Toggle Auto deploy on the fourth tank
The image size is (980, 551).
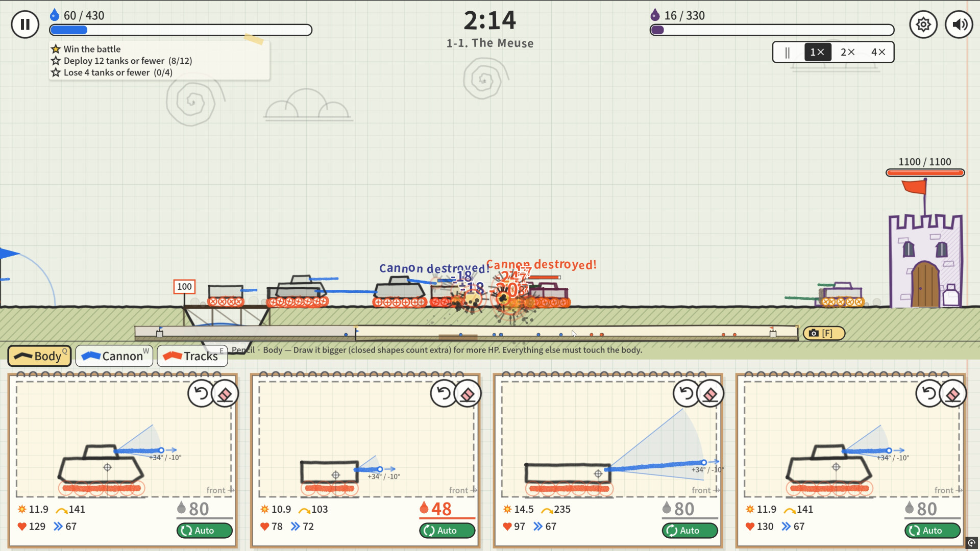pos(933,531)
